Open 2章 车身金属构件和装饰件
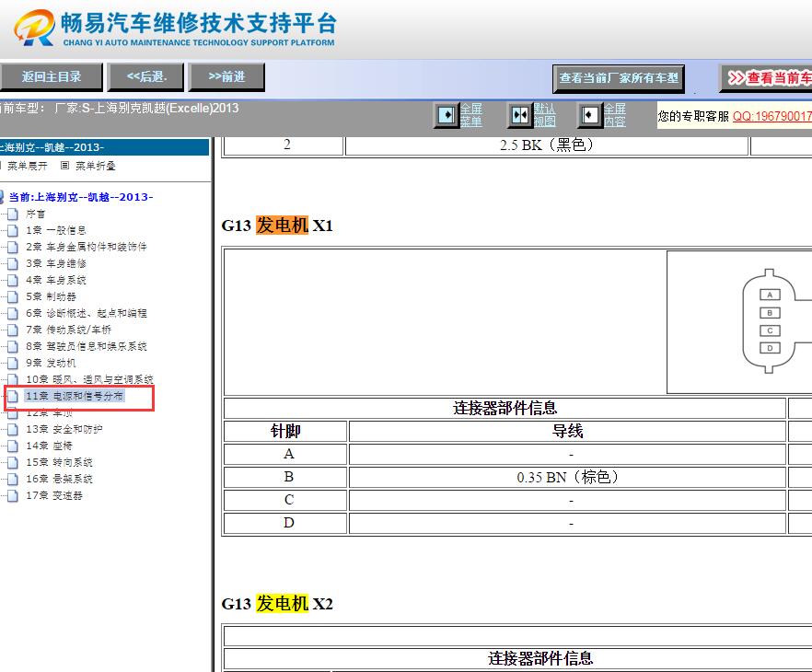Viewport: 812px width, 672px height. [87, 247]
